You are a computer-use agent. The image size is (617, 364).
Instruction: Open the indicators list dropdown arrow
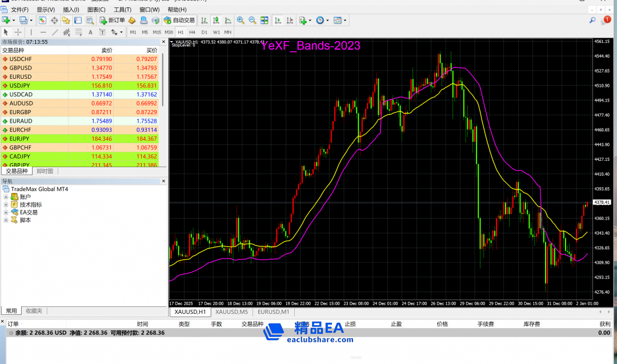point(309,20)
